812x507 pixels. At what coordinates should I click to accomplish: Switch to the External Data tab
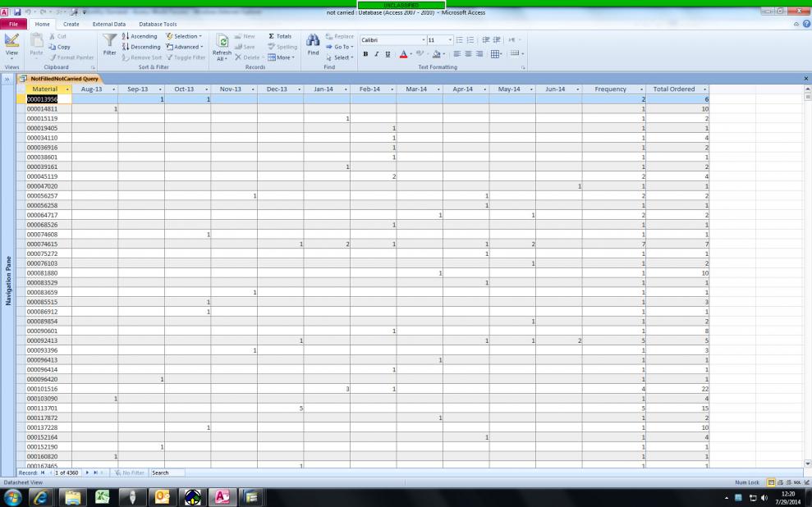coord(108,24)
